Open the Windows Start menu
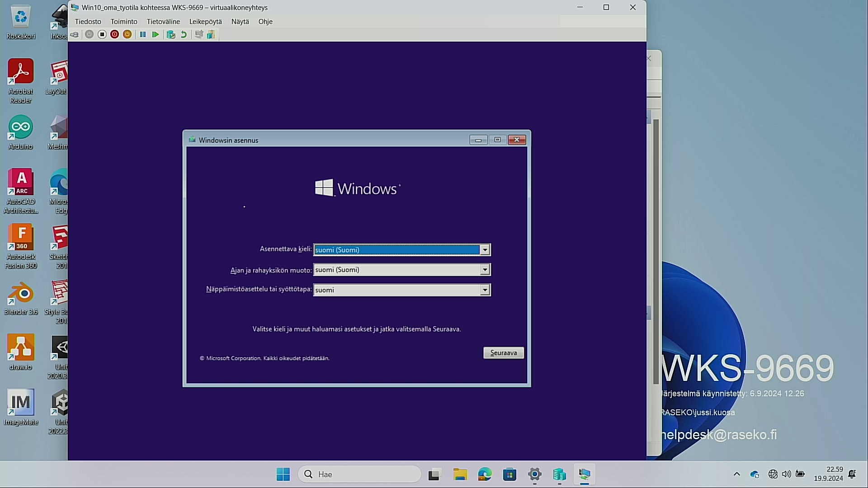 click(283, 474)
